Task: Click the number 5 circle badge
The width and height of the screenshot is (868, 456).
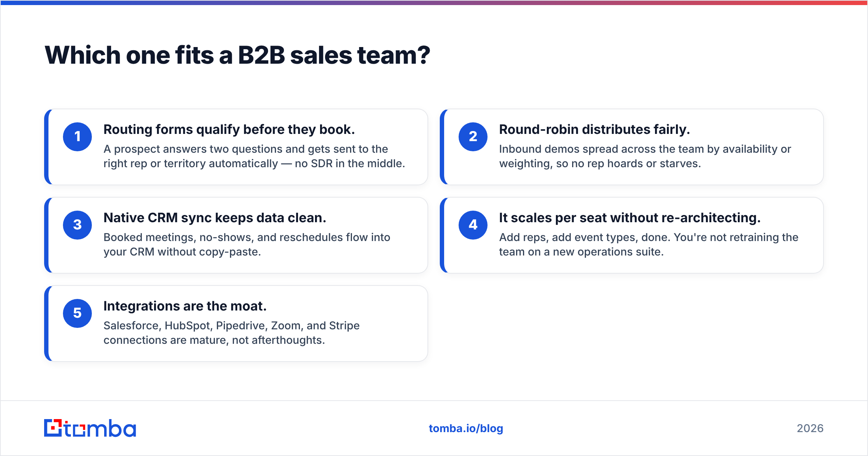Action: [x=77, y=313]
